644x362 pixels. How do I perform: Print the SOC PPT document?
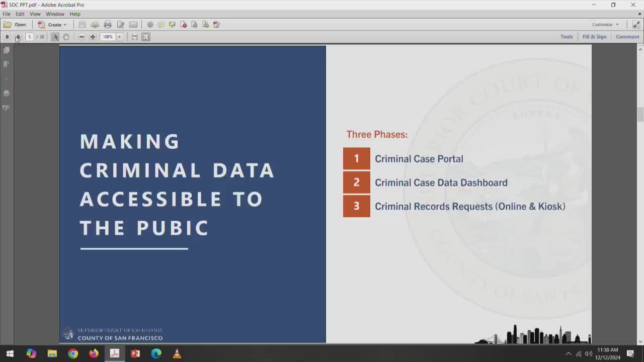[108, 24]
